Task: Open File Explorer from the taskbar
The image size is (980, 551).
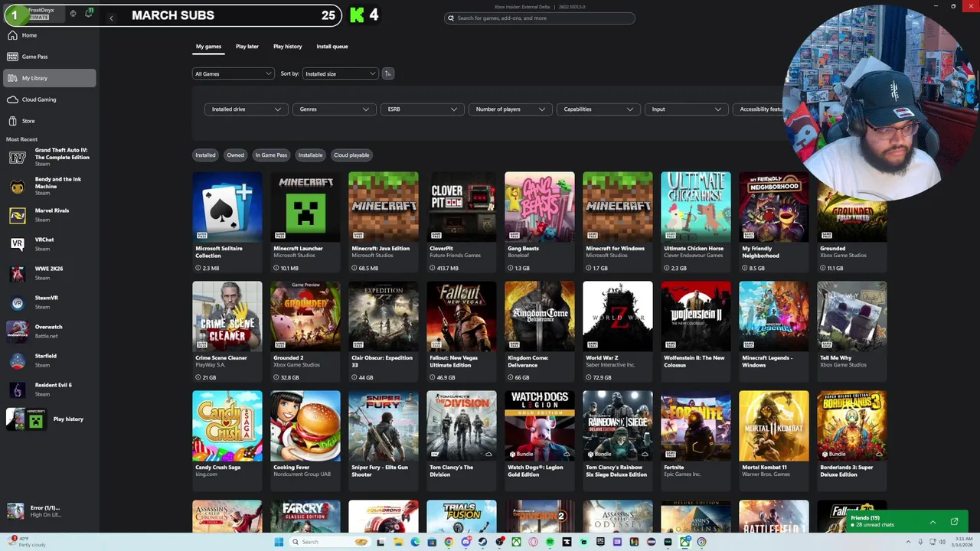Action: coord(398,542)
